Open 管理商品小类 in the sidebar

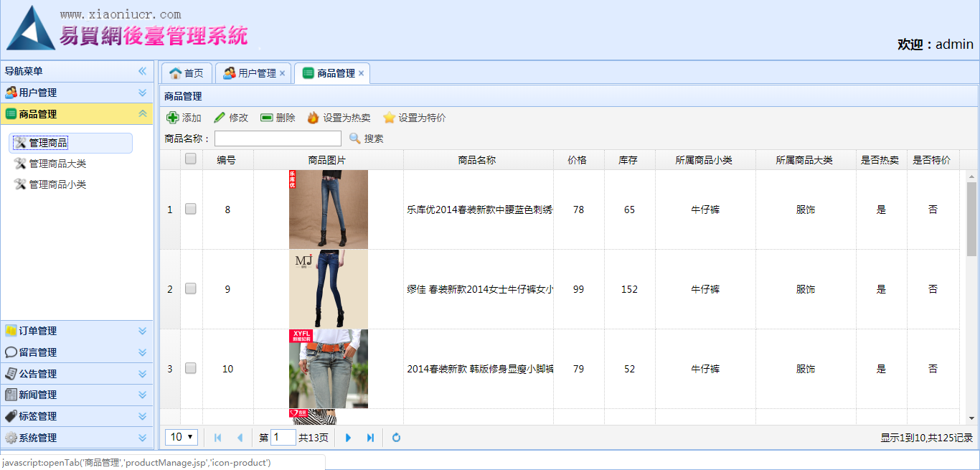[x=57, y=184]
